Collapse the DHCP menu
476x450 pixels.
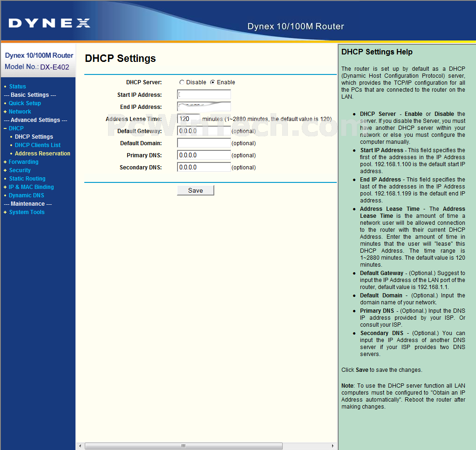click(16, 128)
